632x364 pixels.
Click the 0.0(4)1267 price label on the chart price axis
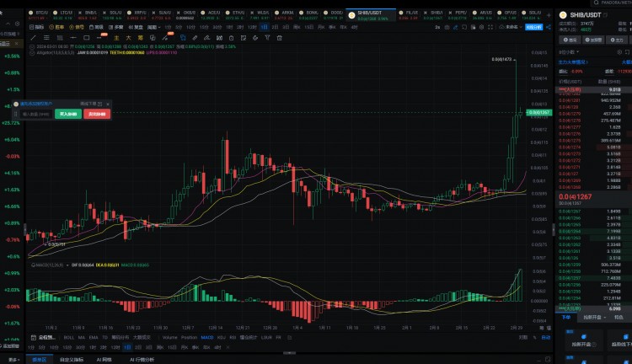click(x=539, y=112)
